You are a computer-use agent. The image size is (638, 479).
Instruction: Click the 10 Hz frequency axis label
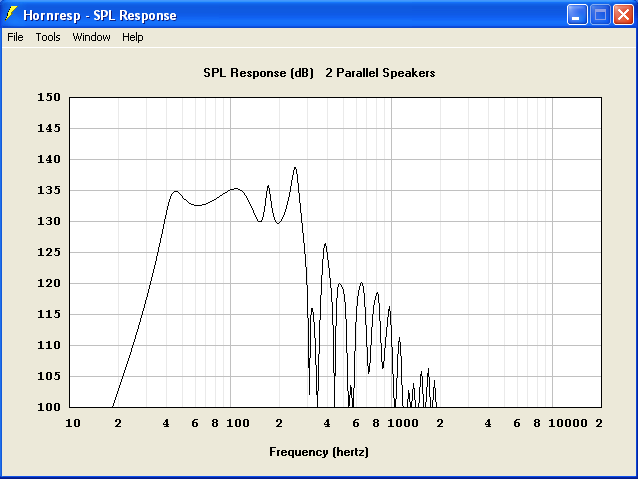coord(73,423)
